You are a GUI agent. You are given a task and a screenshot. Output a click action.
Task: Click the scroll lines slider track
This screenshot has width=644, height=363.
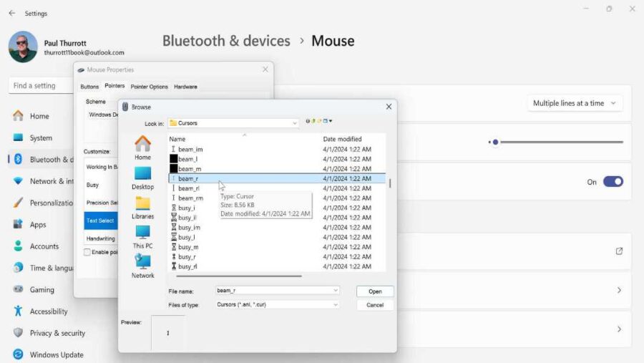(x=558, y=142)
